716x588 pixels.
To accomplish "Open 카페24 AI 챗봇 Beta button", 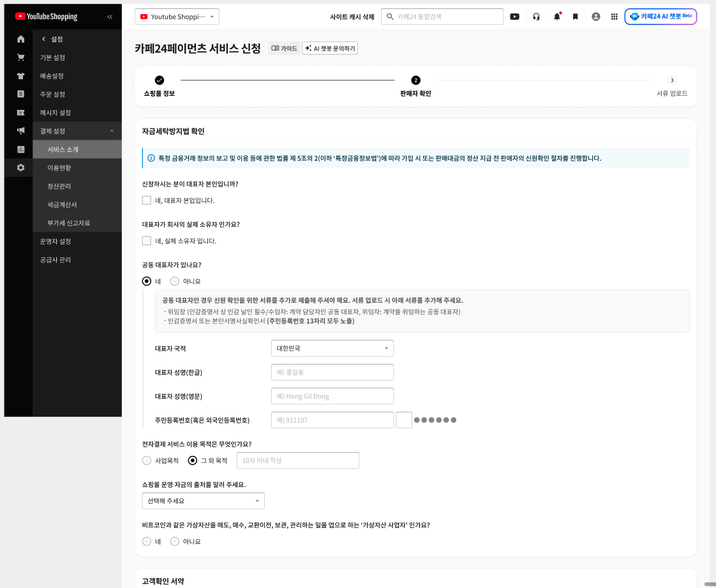I will point(660,17).
